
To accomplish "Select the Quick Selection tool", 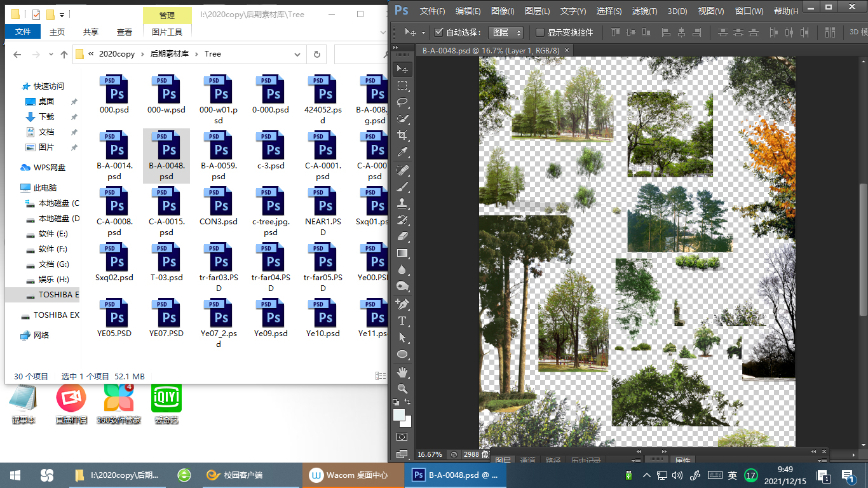I will pyautogui.click(x=402, y=119).
